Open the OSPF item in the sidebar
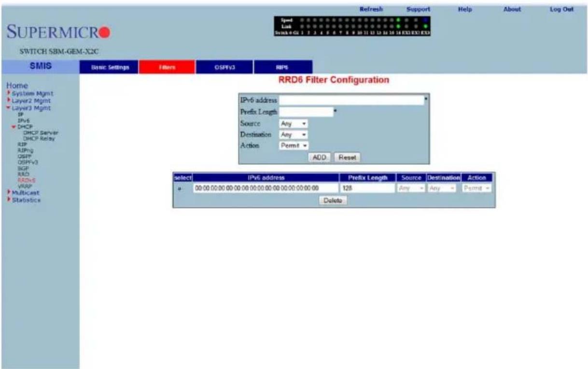Screen dimensions: 588x369 click(24, 156)
